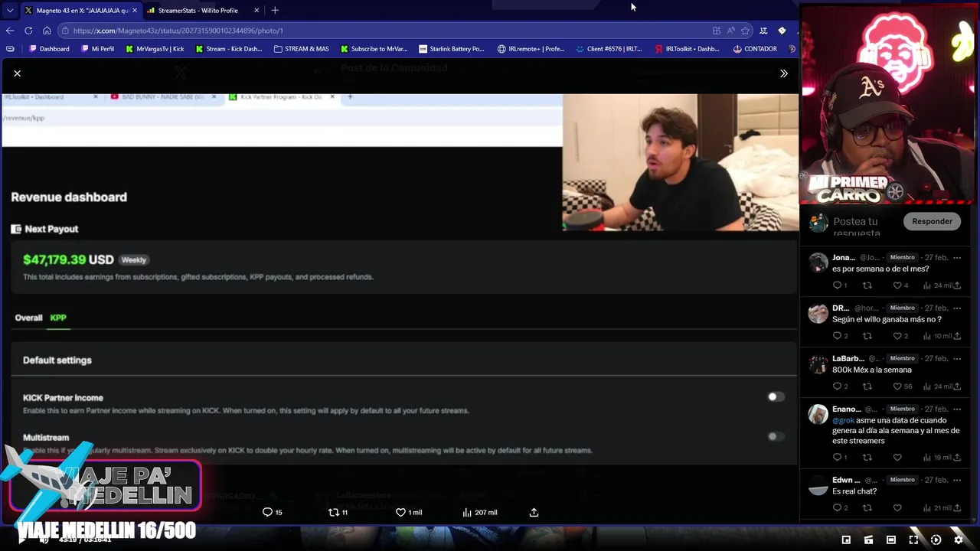Open the Starlink Battery bookmark
This screenshot has height=551, width=980.
coord(451,49)
